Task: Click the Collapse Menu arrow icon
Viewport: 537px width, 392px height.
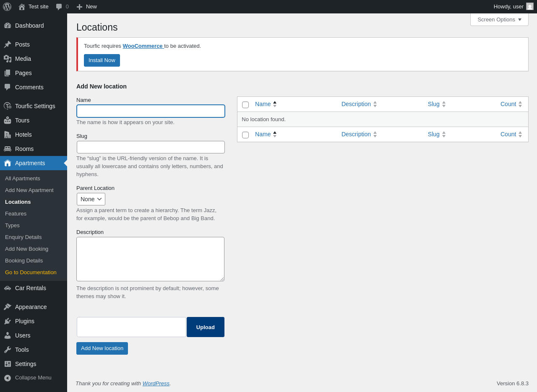Action: pyautogui.click(x=8, y=378)
